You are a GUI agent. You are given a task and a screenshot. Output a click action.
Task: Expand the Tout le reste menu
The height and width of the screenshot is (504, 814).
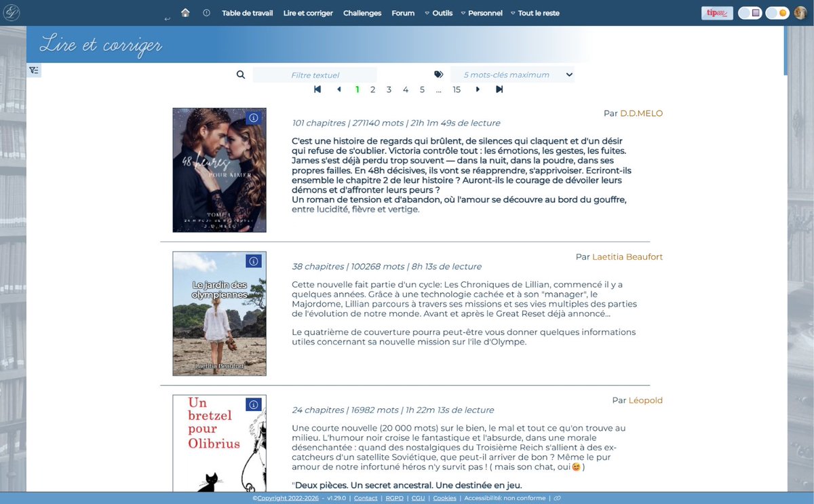coord(535,13)
